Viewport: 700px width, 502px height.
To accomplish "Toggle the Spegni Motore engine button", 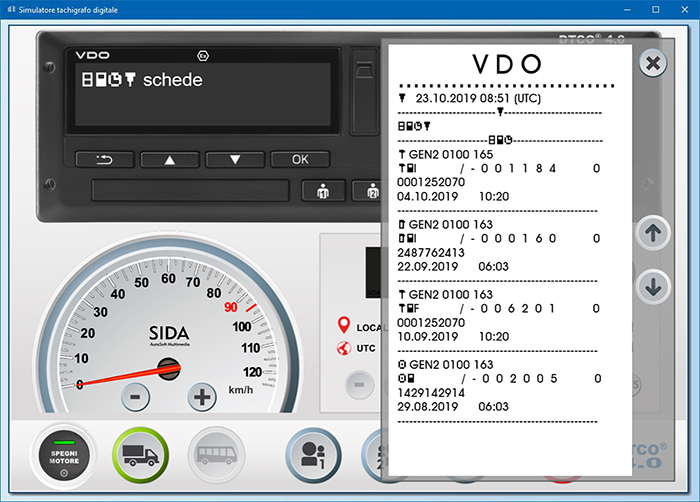I will click(x=64, y=457).
